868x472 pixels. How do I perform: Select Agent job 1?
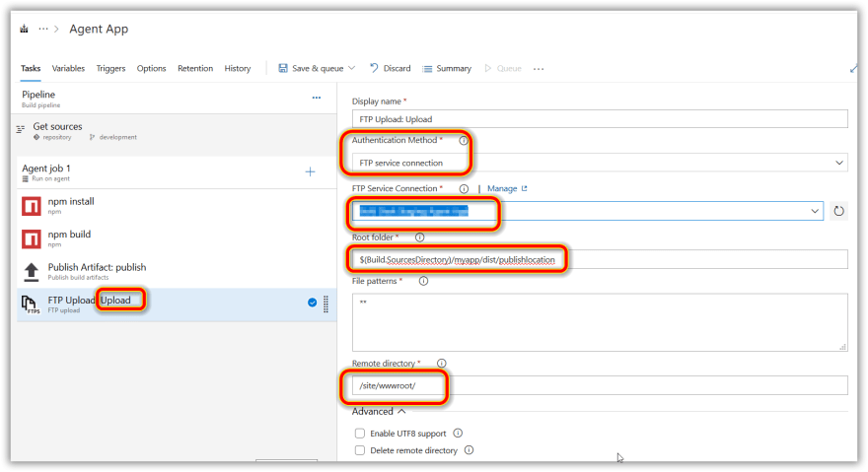(177, 172)
